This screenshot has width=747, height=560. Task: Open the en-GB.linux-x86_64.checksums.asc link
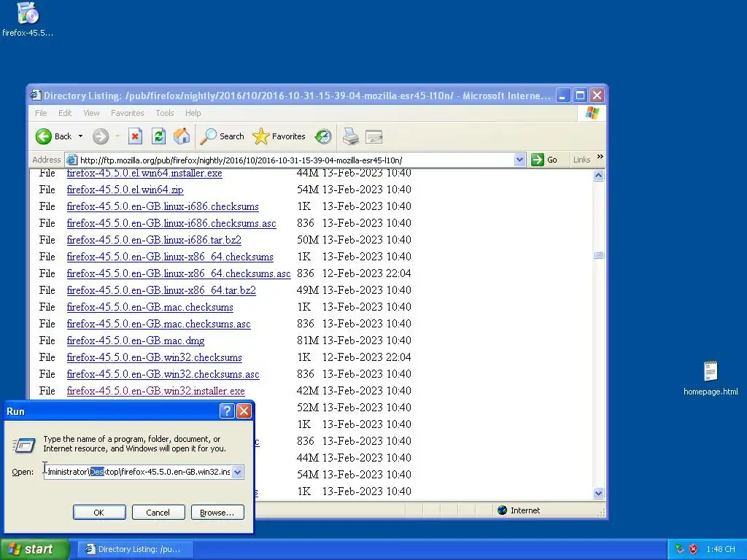(179, 273)
